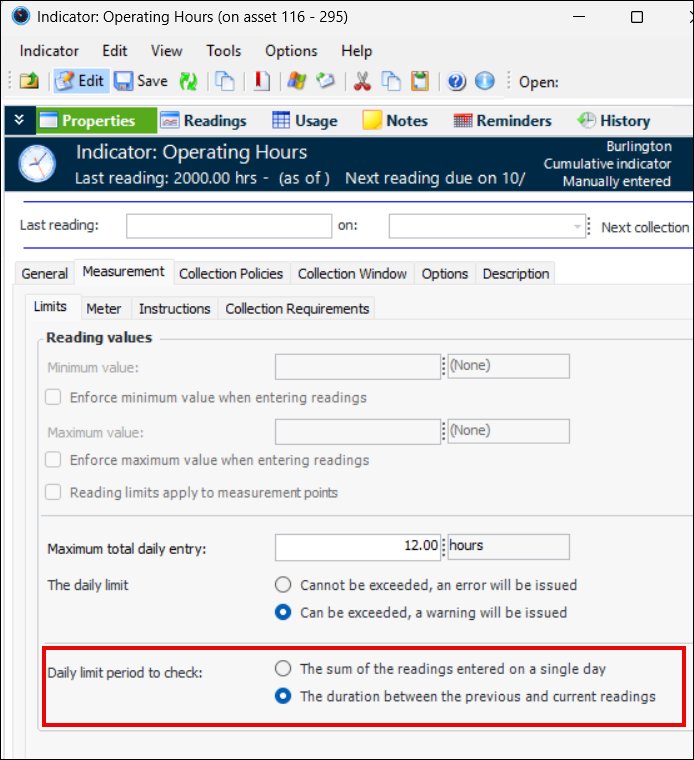The image size is (694, 760).
Task: Check Reading limits apply to measurement points
Action: tap(53, 492)
